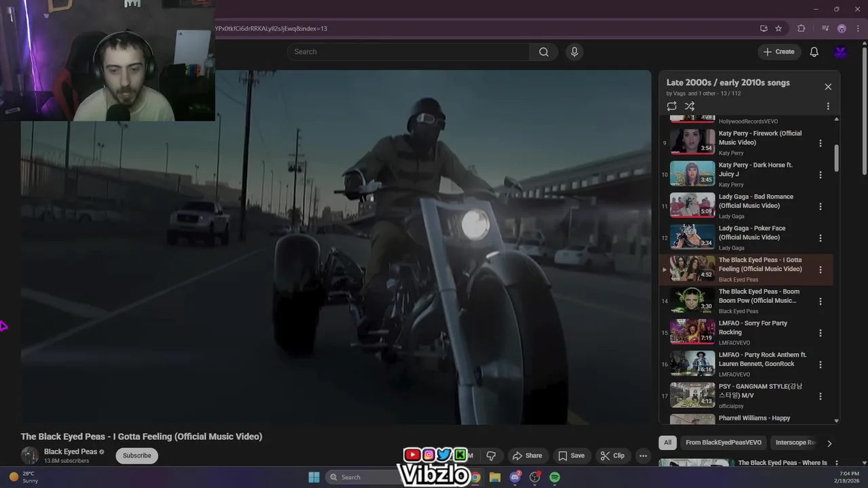Screen dimensions: 868x488
Task: Show more filter chips with right chevron
Action: tap(829, 443)
